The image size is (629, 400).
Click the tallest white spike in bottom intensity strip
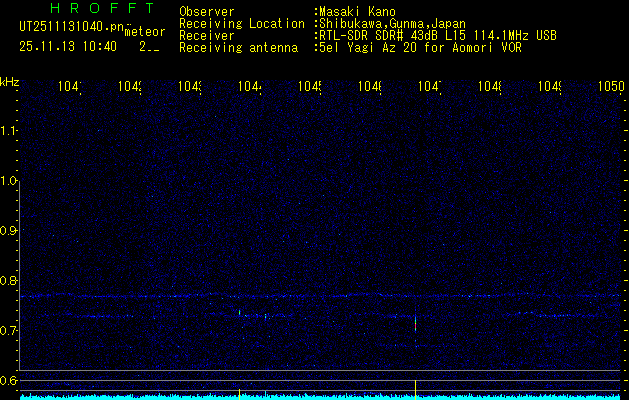point(415,387)
